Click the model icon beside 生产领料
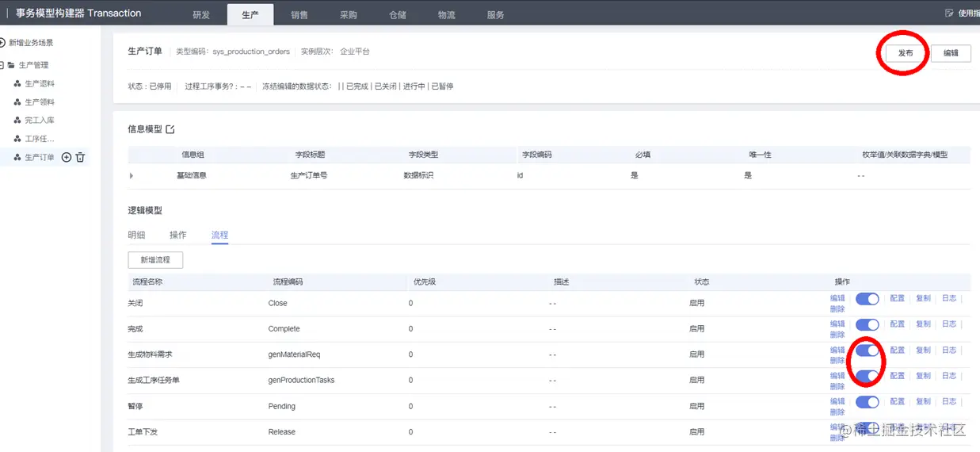 click(x=17, y=102)
